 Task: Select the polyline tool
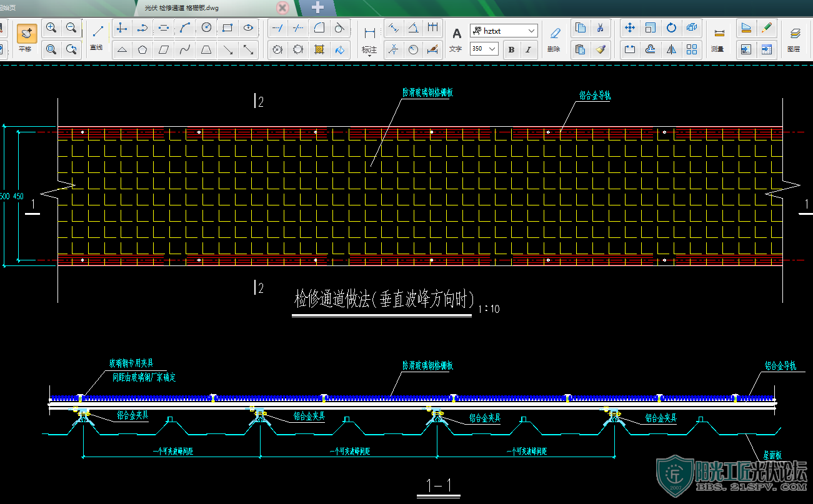pos(142,28)
